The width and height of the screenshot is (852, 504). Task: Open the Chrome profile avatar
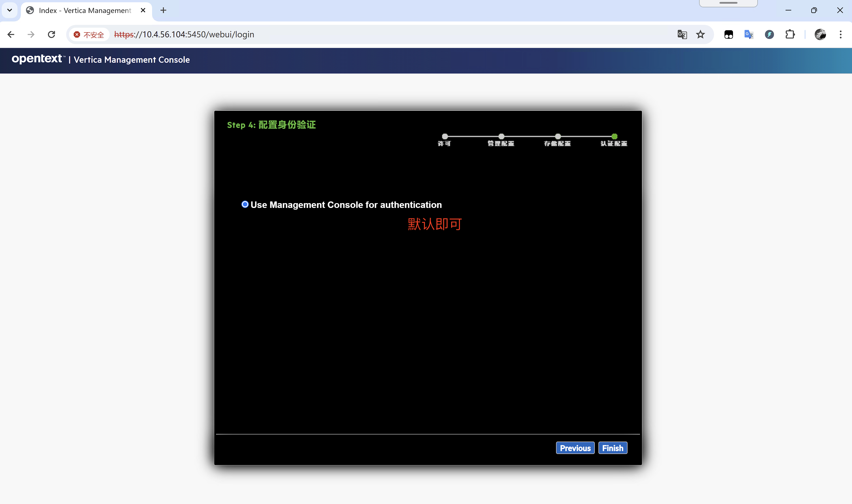(820, 34)
